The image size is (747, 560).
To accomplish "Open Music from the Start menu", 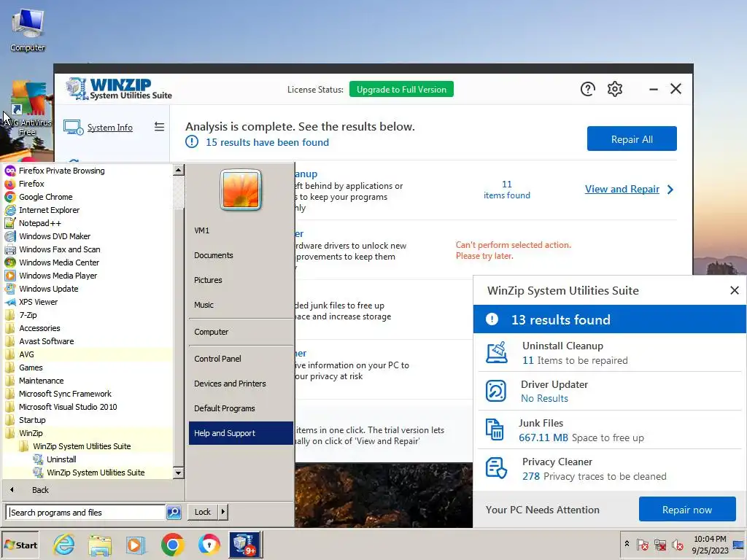I will tap(204, 305).
